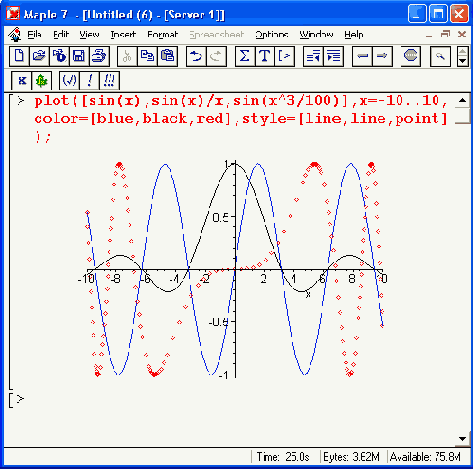Open the Options menu

[272, 34]
